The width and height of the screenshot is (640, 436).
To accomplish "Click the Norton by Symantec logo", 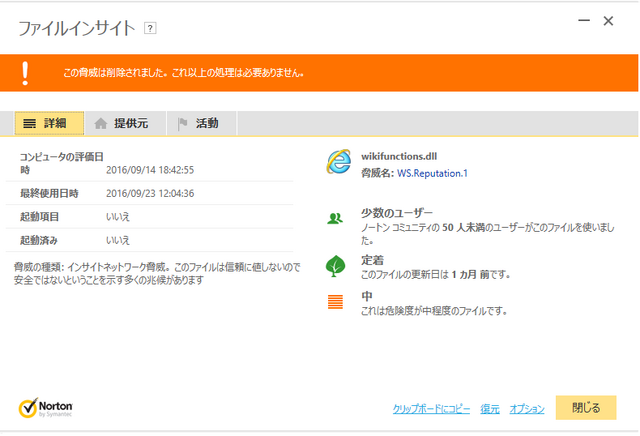I will (x=45, y=408).
